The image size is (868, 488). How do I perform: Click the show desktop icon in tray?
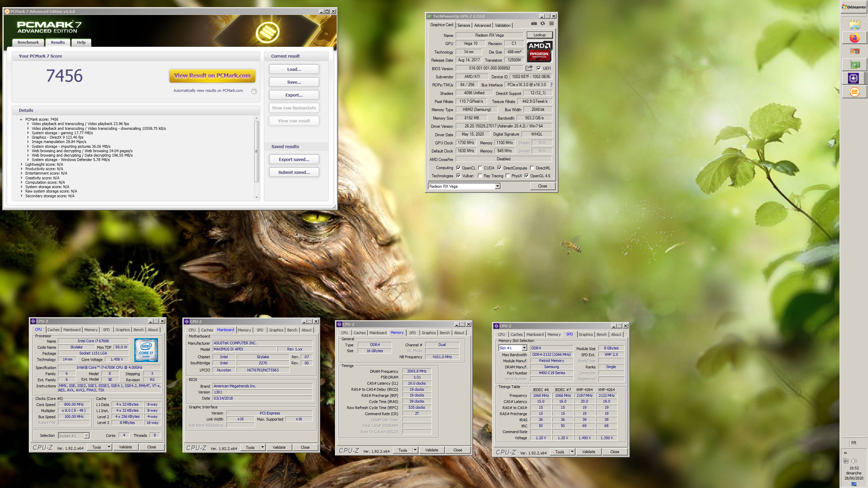[x=854, y=484]
